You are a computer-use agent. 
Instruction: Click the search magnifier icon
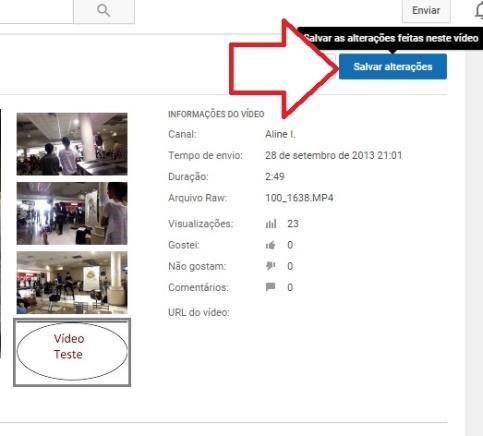pos(104,10)
